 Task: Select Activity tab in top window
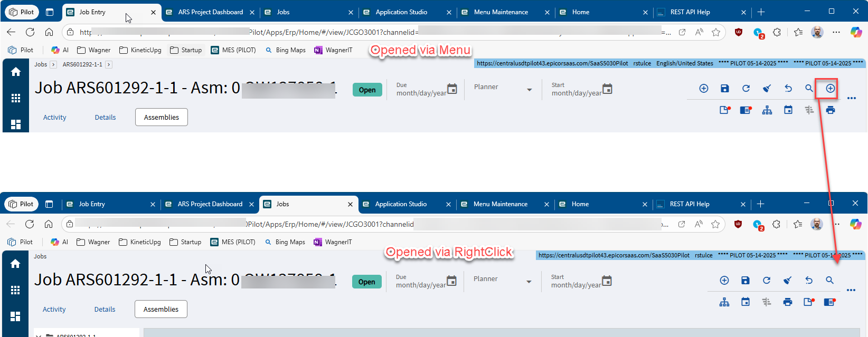click(55, 118)
